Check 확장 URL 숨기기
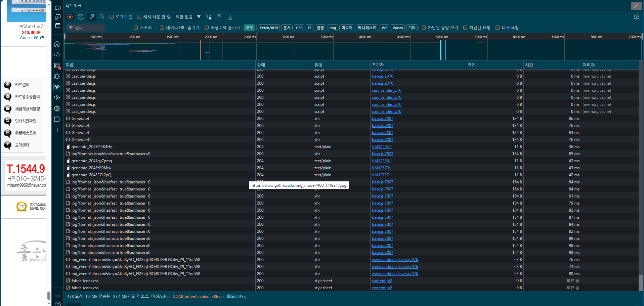Image resolution: width=644 pixels, height=306 pixels. point(207,28)
